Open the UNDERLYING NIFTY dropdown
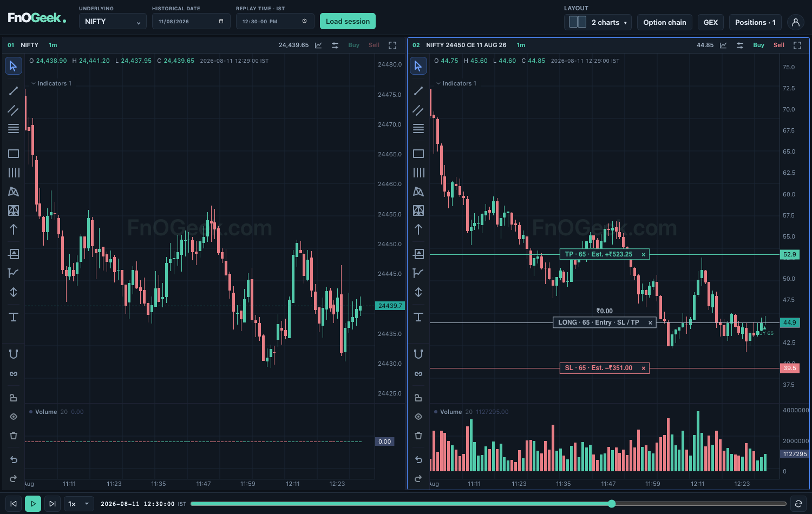The width and height of the screenshot is (812, 514). [x=113, y=22]
